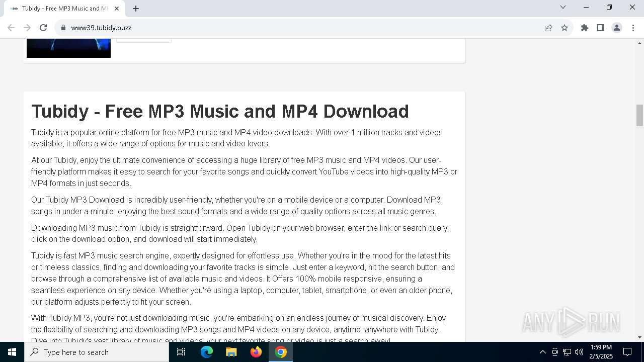Click the paragraph starting 'Tubidy is fast MP3 music search engine'
This screenshot has width=644, height=362.
[243, 279]
